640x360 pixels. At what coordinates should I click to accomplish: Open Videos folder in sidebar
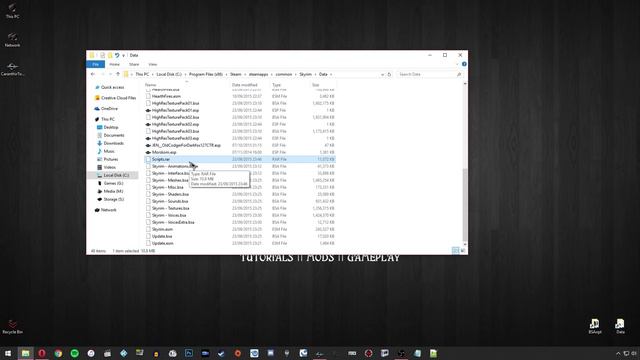[109, 167]
